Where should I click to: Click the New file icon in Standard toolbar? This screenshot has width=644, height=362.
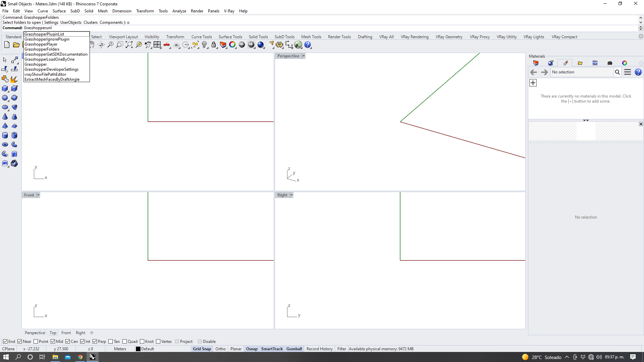pos(7,45)
